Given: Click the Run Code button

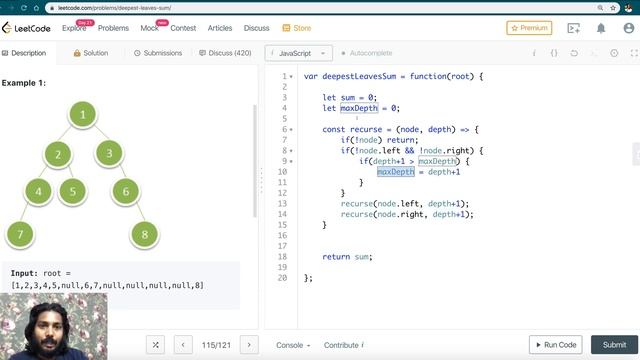Looking at the screenshot, I should 556,345.
